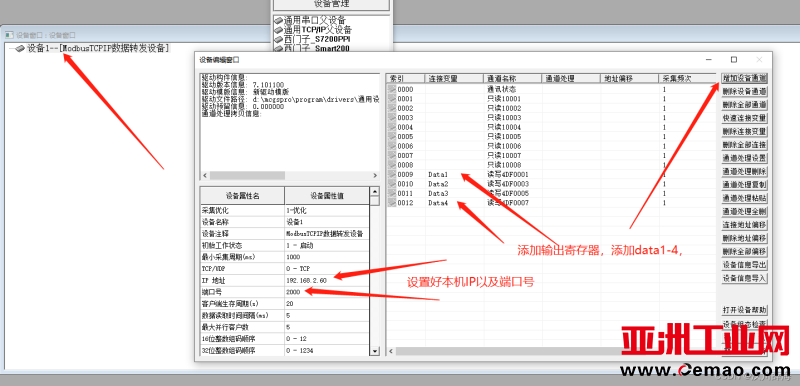Select 设备1--[ModbusTCPIP数据转发设备] tree node

pos(98,48)
